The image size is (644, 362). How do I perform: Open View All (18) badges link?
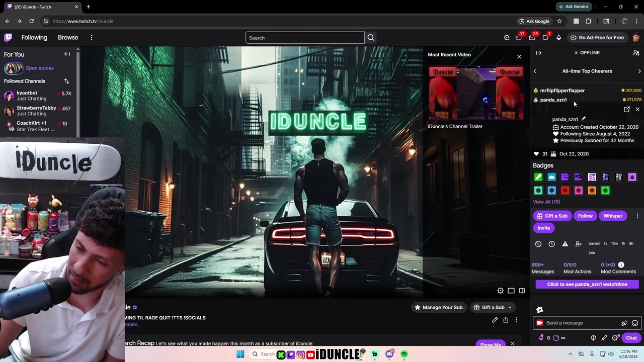point(546,202)
